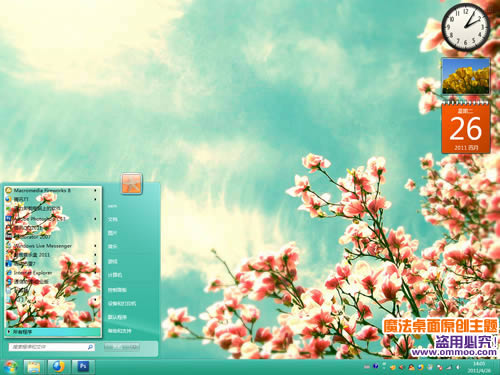This screenshot has width=500, height=375.
Task: Open 控制面板 (Control Panel) link
Action: tap(117, 290)
